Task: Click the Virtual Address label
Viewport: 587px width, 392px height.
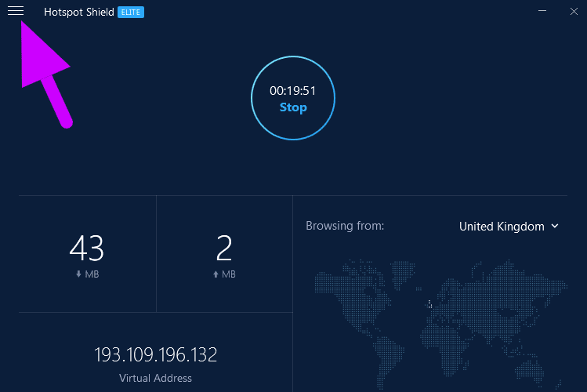Action: click(x=155, y=378)
